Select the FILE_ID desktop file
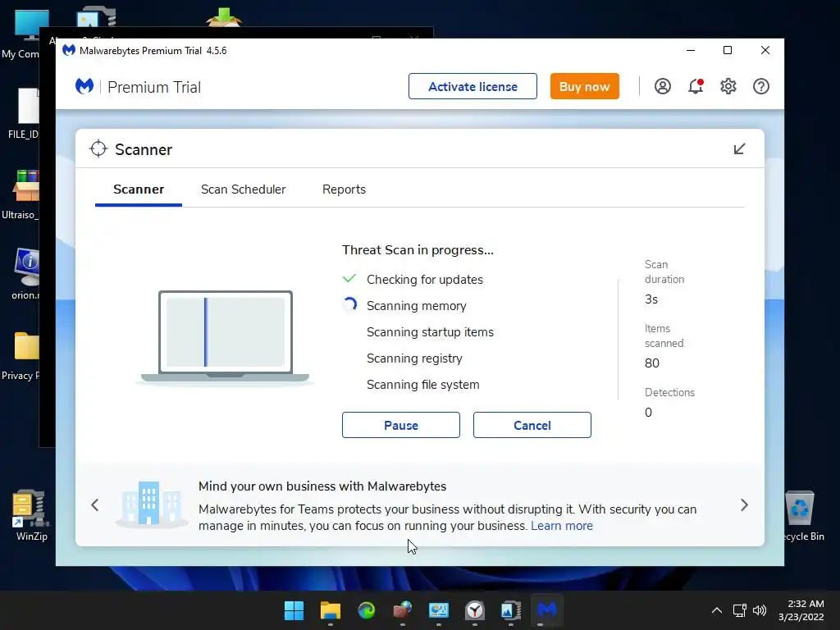Screen dimensions: 840x630 pos(24,113)
